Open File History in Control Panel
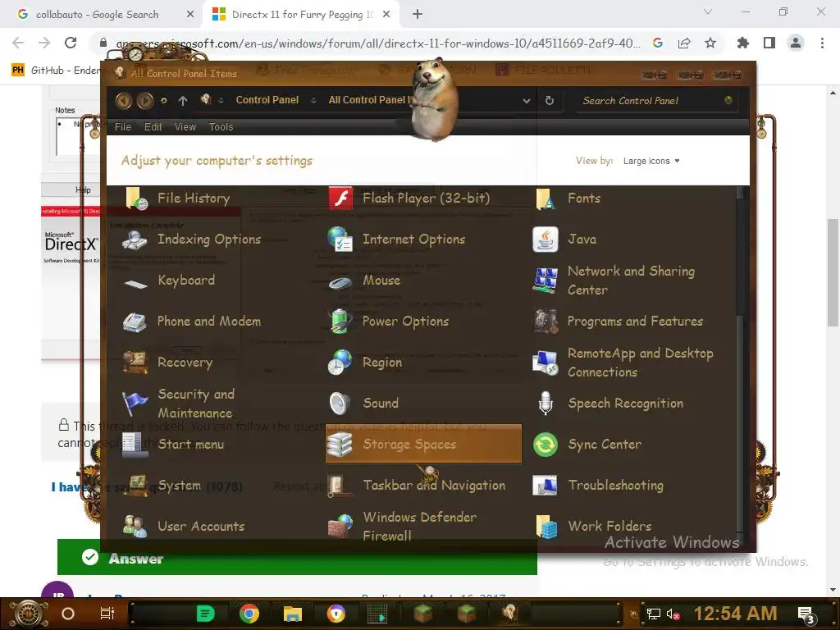The image size is (840, 630). (x=178, y=199)
